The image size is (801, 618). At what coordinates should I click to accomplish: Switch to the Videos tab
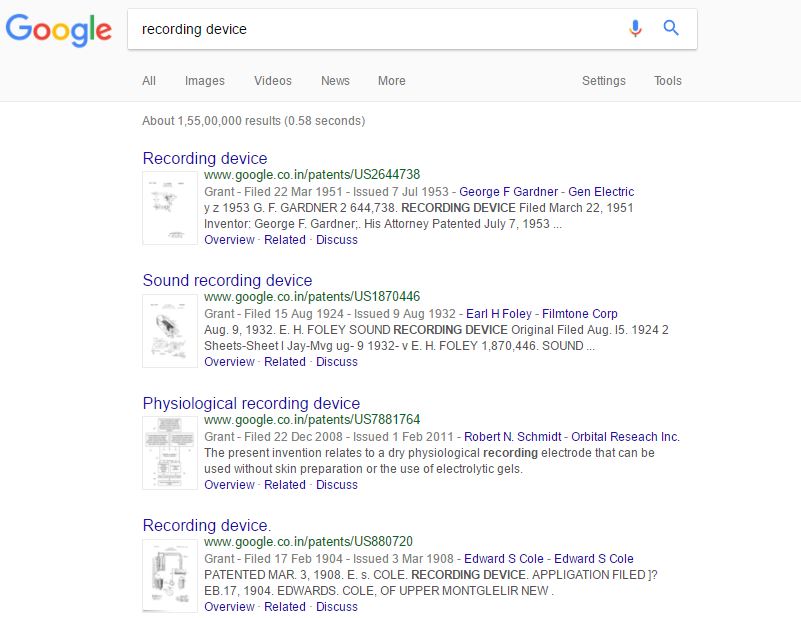(x=273, y=81)
